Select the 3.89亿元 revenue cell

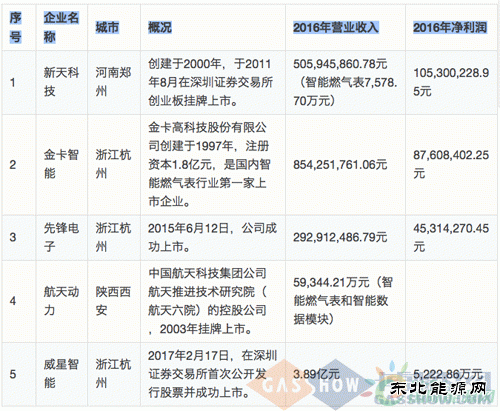click(x=316, y=374)
